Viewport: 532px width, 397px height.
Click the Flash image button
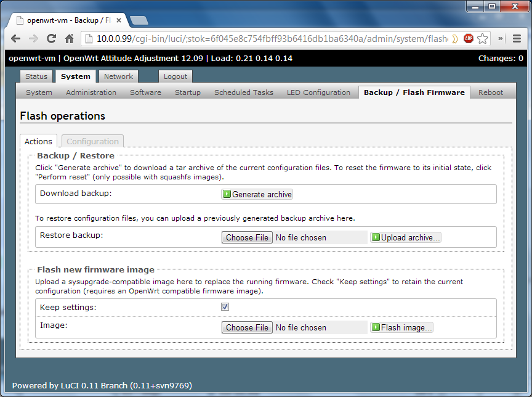pyautogui.click(x=401, y=327)
